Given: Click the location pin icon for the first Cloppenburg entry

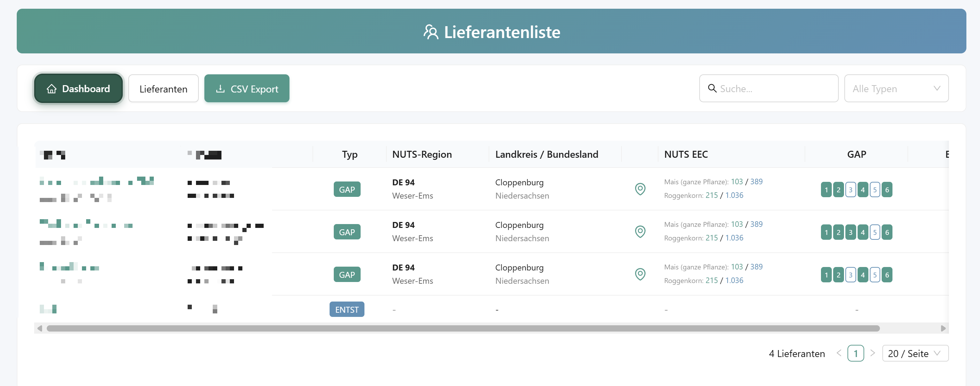Looking at the screenshot, I should 640,189.
